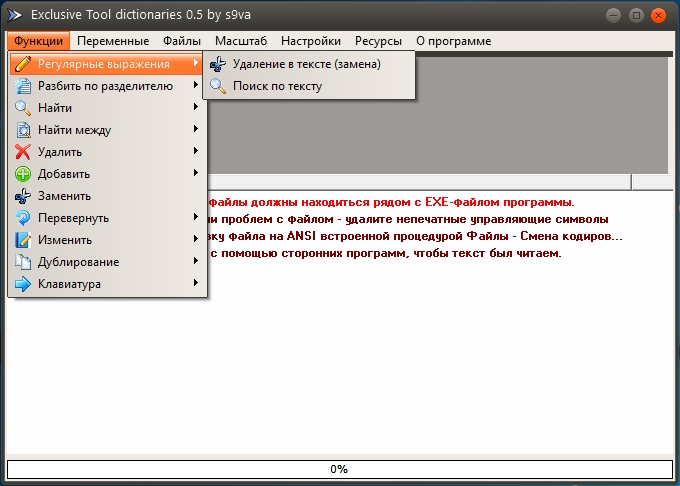Open the Масштаб menu
Screen dimensions: 680x486
(x=240, y=41)
